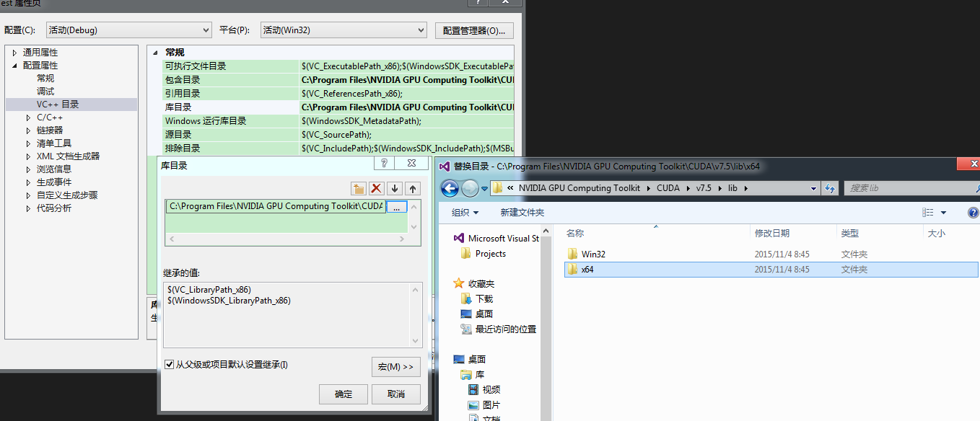
Task: Expand XML 文档生成器 tree node
Action: click(29, 156)
